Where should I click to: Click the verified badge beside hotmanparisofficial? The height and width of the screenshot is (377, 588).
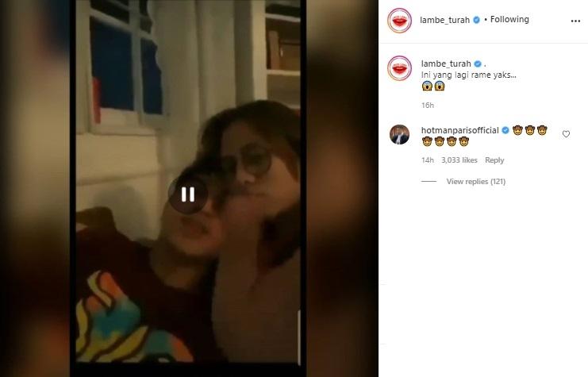(x=505, y=130)
